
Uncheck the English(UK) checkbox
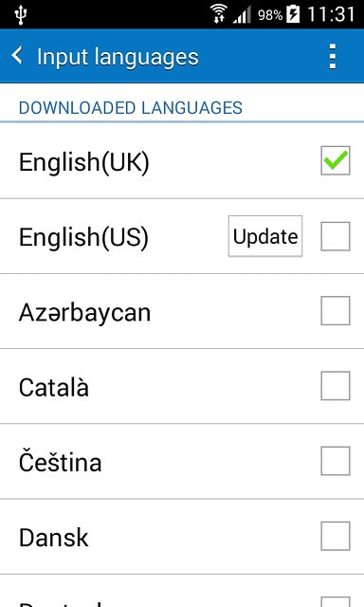pyautogui.click(x=336, y=160)
